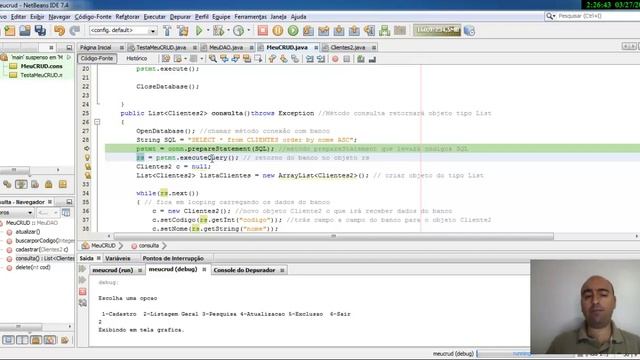Viewport: 640px width, 360px height.
Task: Open the Depurar menu
Action: [180, 17]
